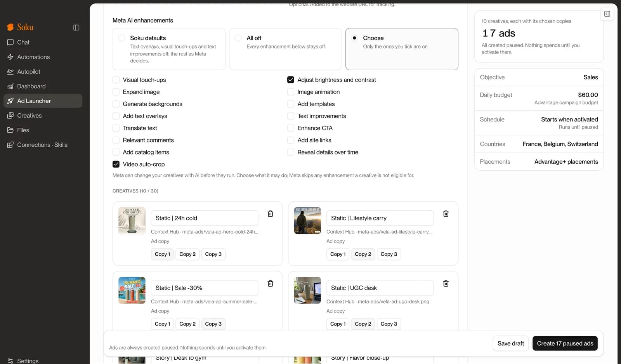The width and height of the screenshot is (621, 364).
Task: Delete the Static | UGC desk creative
Action: (446, 284)
